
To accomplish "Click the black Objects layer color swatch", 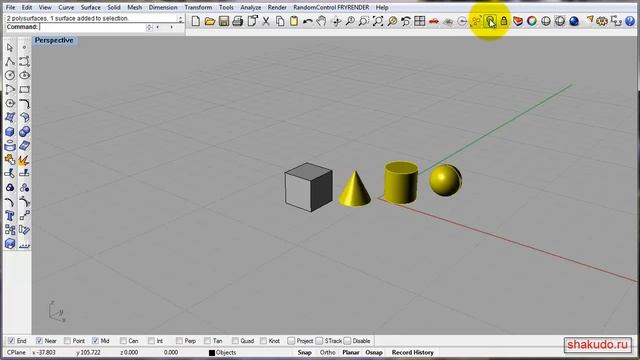I will [212, 353].
